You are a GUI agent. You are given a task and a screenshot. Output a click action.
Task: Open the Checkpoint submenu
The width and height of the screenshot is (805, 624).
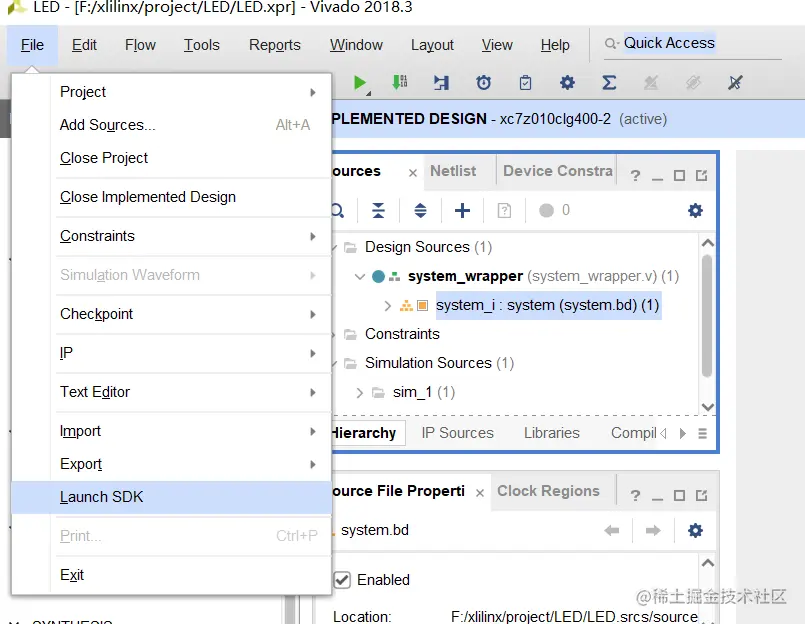pos(171,314)
